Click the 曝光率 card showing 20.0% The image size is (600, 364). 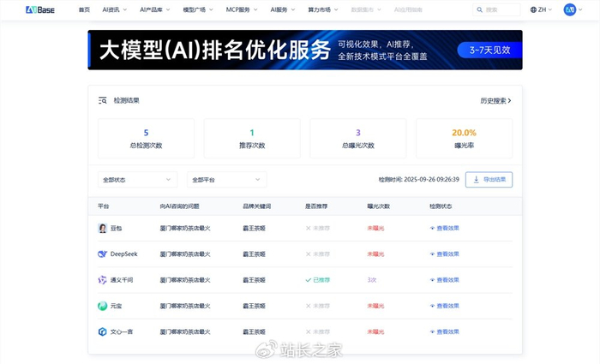[464, 138]
